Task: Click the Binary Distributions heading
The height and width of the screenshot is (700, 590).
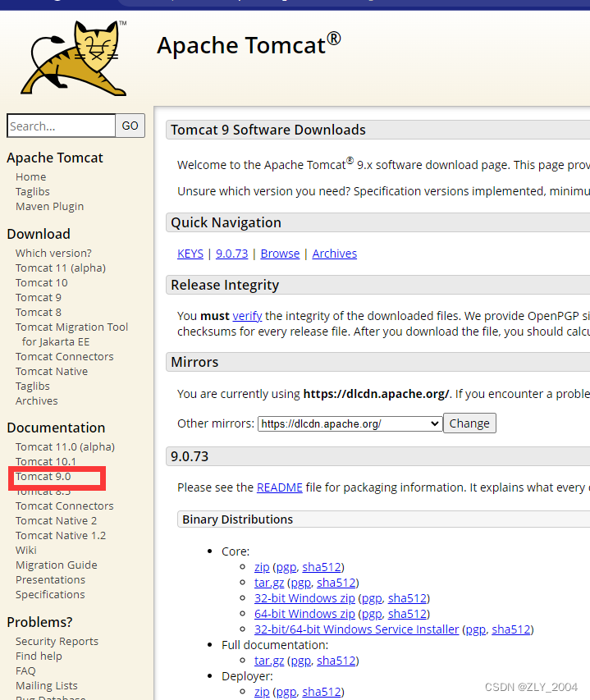Action: (237, 519)
